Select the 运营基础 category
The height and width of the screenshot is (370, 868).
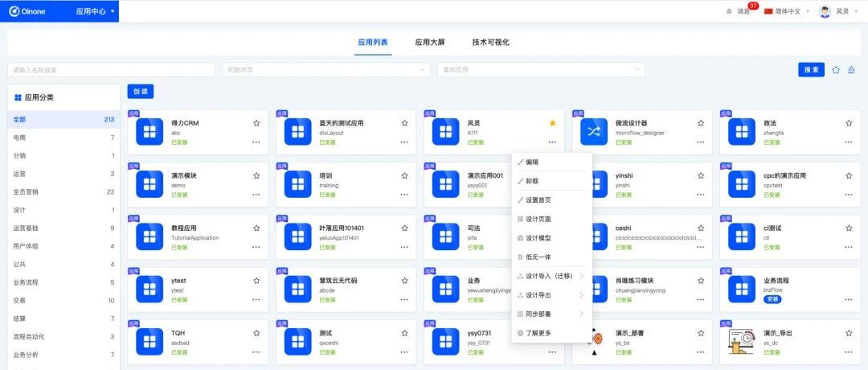(63, 228)
